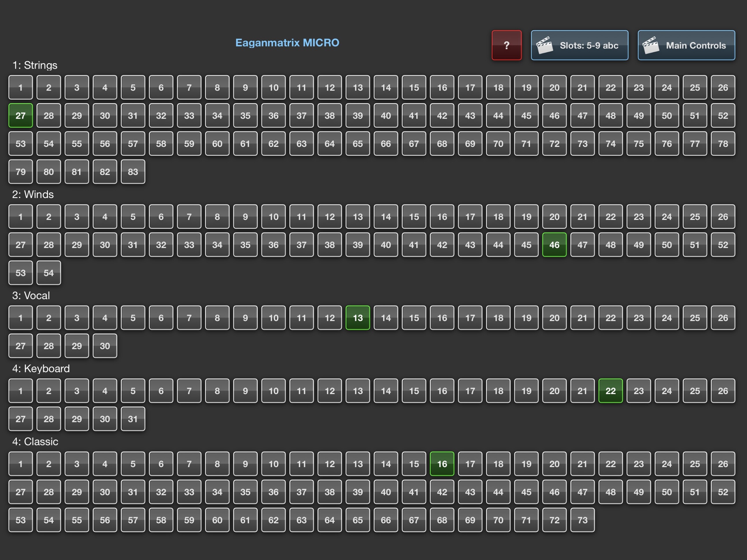
Task: Click the Eaganmatrix MICRO title
Action: click(287, 42)
